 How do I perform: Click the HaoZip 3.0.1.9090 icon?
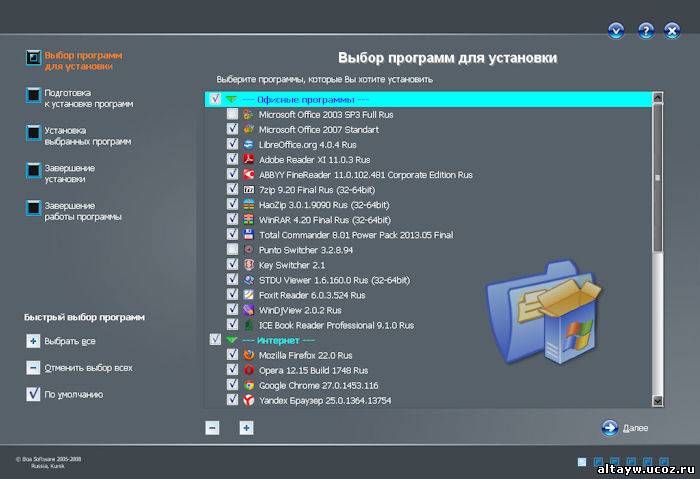tap(248, 205)
